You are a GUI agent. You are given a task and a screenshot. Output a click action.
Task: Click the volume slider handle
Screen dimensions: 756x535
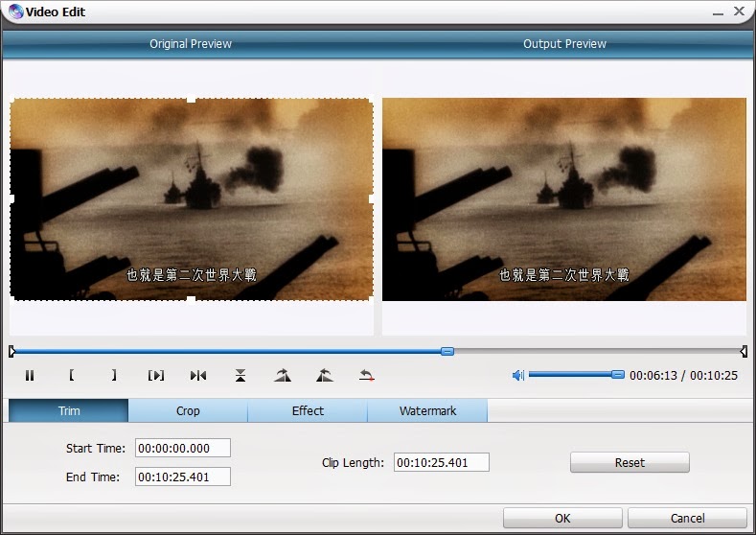[618, 375]
